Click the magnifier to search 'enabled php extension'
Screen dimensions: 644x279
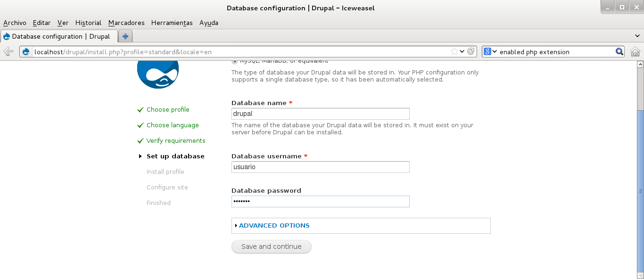[619, 51]
